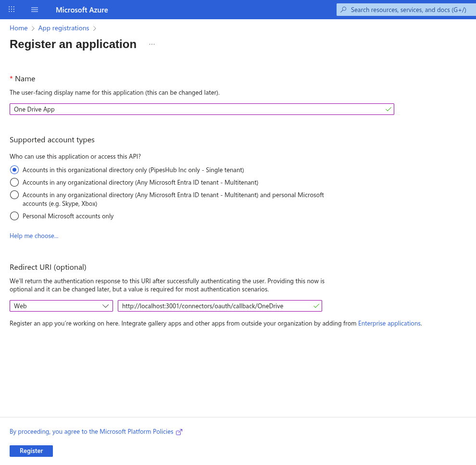Screen dimensions: 476x465
Task: Select Single tenant account type
Action: [x=14, y=170]
